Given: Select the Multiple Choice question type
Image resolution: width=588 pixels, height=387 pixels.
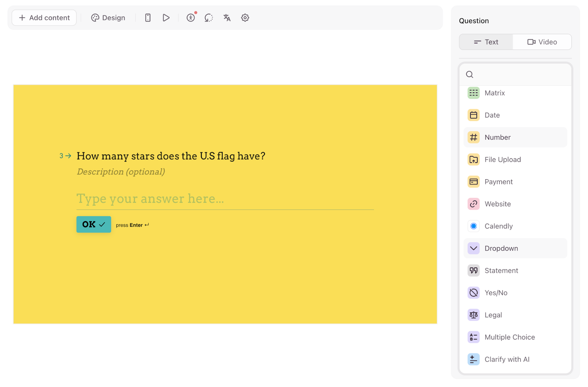Looking at the screenshot, I should click(515, 337).
